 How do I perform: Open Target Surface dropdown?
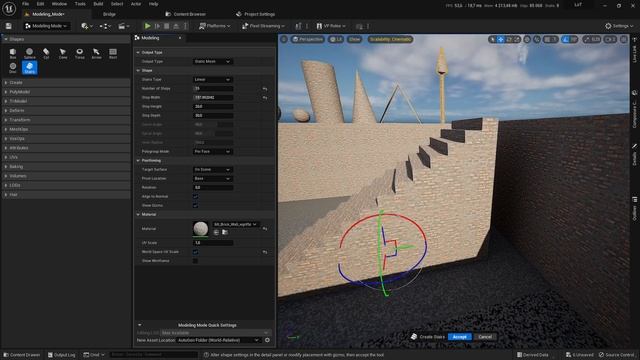click(x=213, y=169)
